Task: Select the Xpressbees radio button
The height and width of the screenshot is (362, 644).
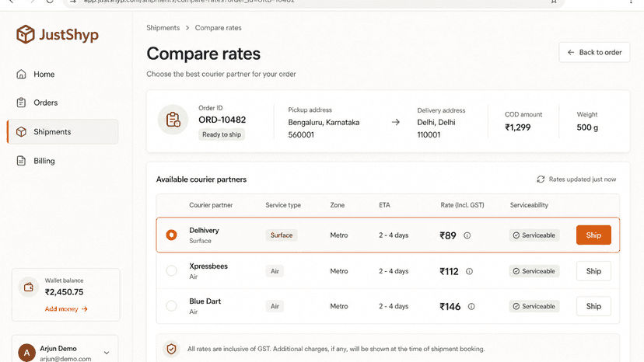Action: point(171,271)
